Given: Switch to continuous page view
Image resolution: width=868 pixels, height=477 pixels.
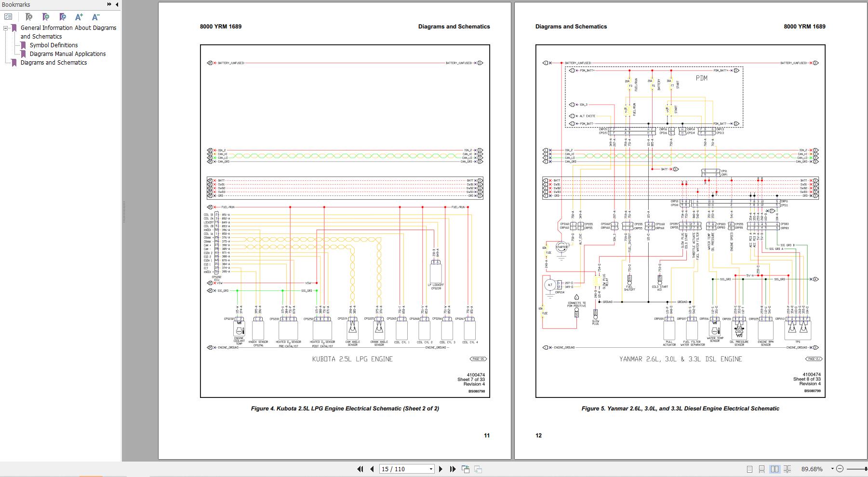Looking at the screenshot, I should click(x=762, y=469).
